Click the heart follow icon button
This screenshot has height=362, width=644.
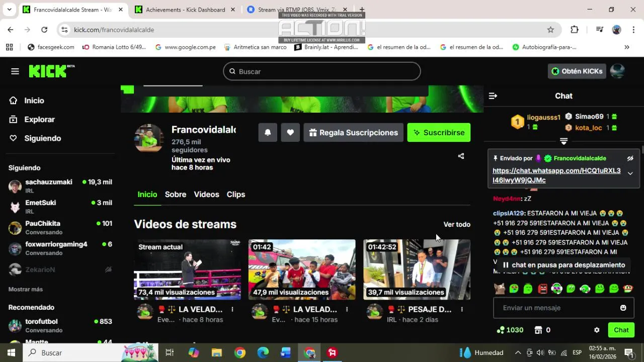pyautogui.click(x=290, y=132)
